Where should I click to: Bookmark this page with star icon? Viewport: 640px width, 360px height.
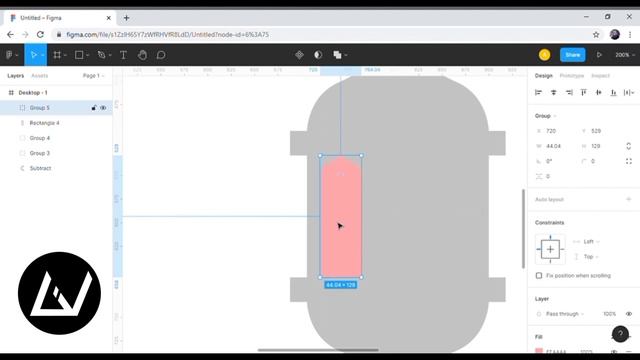click(596, 35)
